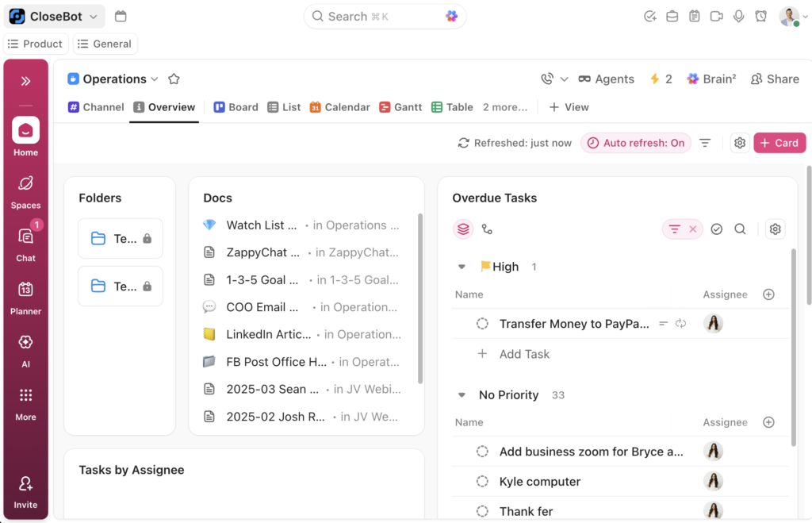812x523 pixels.
Task: Open Overdue Tasks card settings gear
Action: point(775,229)
